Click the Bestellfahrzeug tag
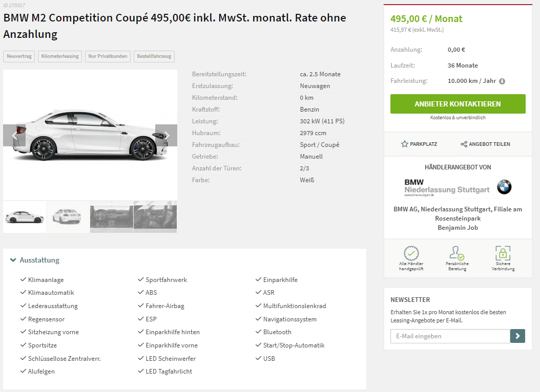Image resolution: width=540 pixels, height=392 pixels. (x=154, y=56)
